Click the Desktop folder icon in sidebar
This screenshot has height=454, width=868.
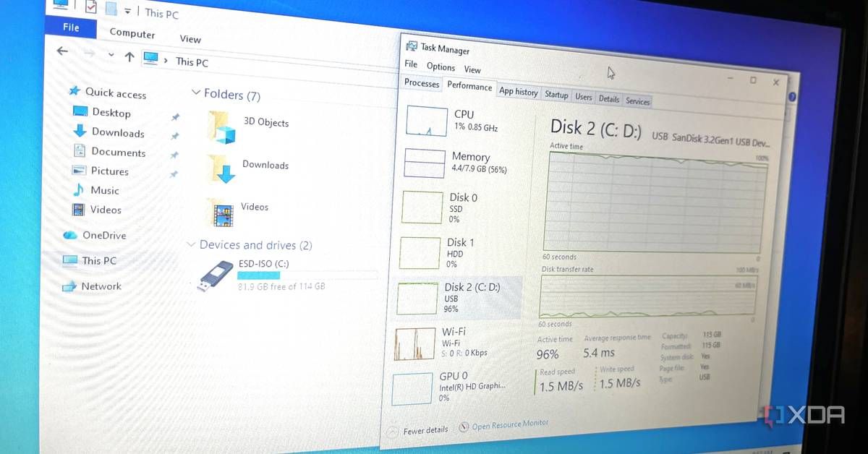coord(80,111)
